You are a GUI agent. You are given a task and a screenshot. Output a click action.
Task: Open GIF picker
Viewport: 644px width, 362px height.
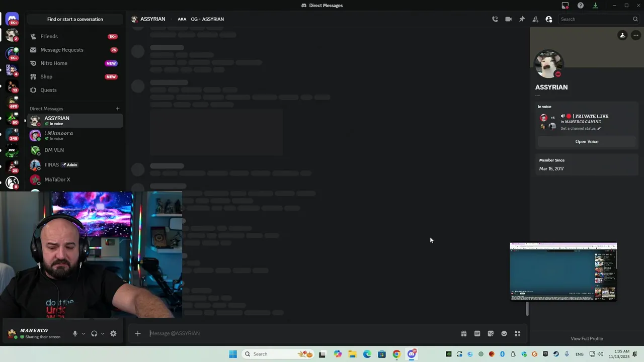pyautogui.click(x=477, y=333)
